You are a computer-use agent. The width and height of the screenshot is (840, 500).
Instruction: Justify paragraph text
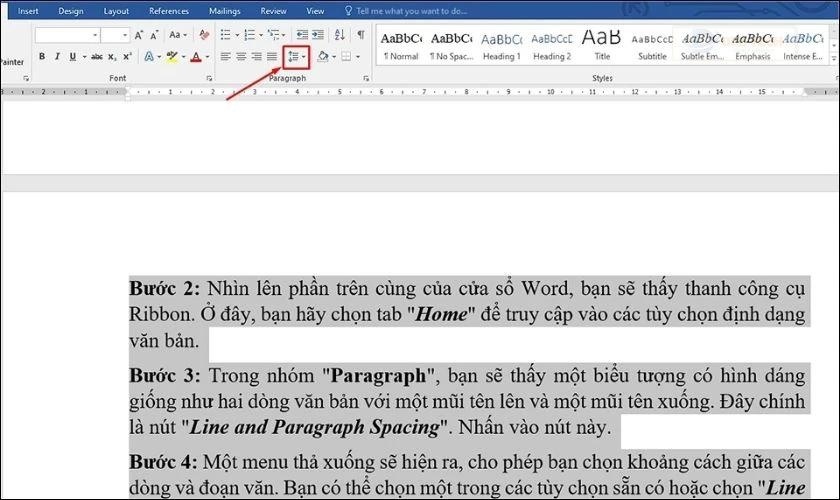(x=272, y=56)
